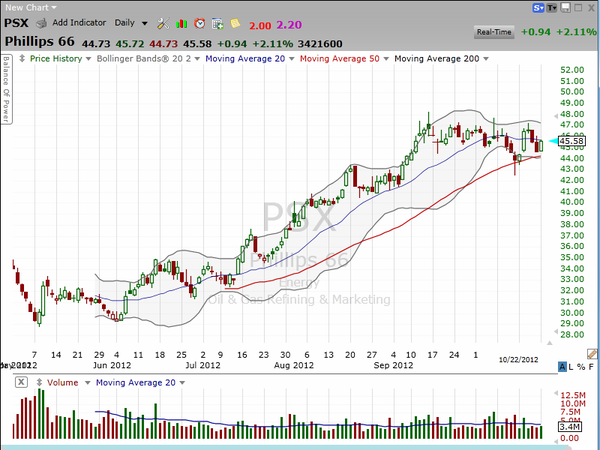The width and height of the screenshot is (600, 450).
Task: Maximize the chart window
Action: (578, 8)
